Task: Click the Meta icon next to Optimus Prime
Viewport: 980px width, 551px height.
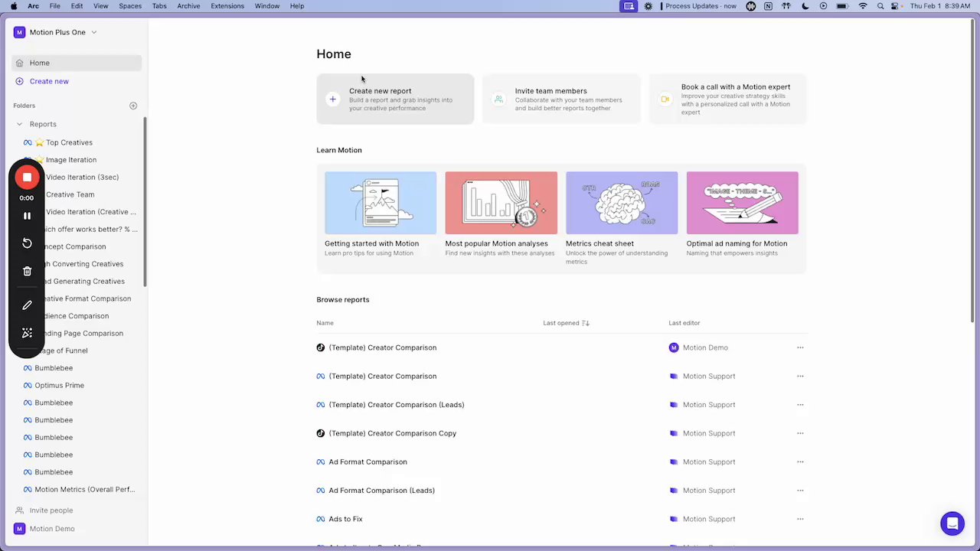Action: tap(28, 386)
